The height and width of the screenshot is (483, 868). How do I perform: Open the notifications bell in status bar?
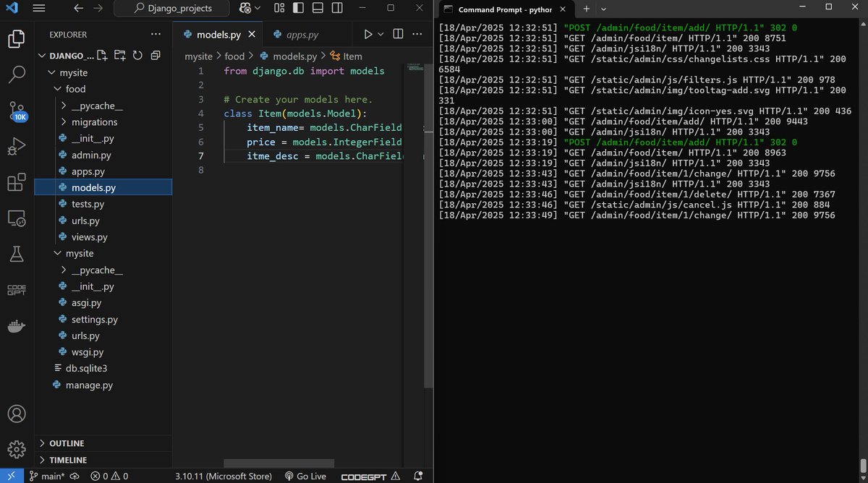pyautogui.click(x=417, y=476)
